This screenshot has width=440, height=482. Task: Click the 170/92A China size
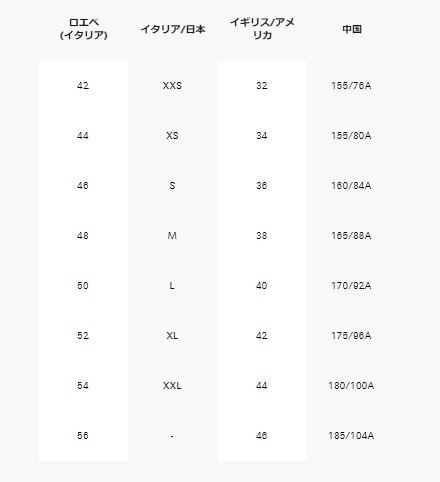[x=351, y=286]
